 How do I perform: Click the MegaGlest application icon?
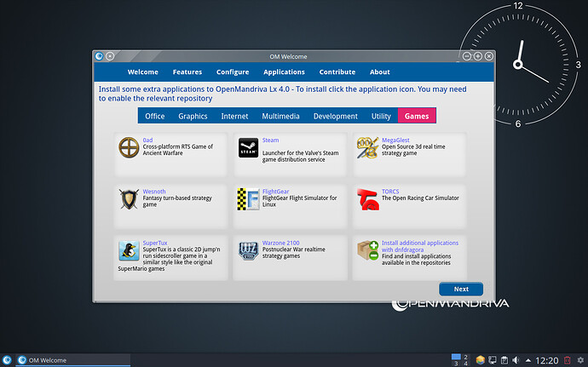tap(367, 147)
